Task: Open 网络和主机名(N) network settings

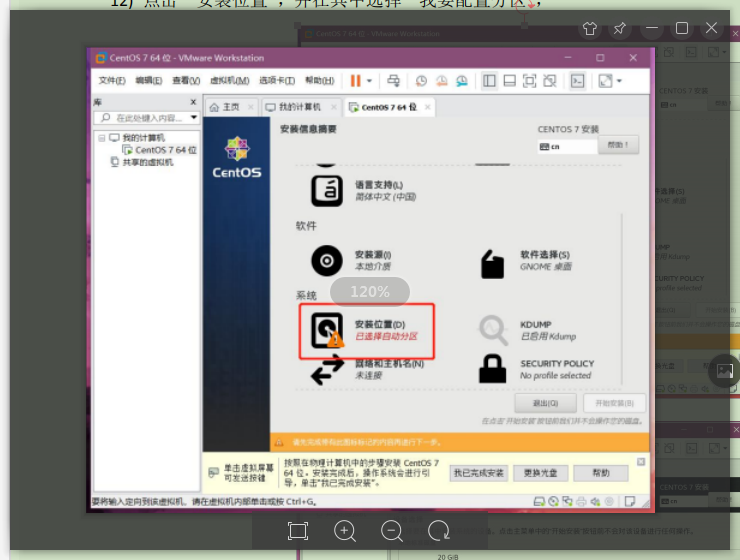Action: pyautogui.click(x=367, y=369)
